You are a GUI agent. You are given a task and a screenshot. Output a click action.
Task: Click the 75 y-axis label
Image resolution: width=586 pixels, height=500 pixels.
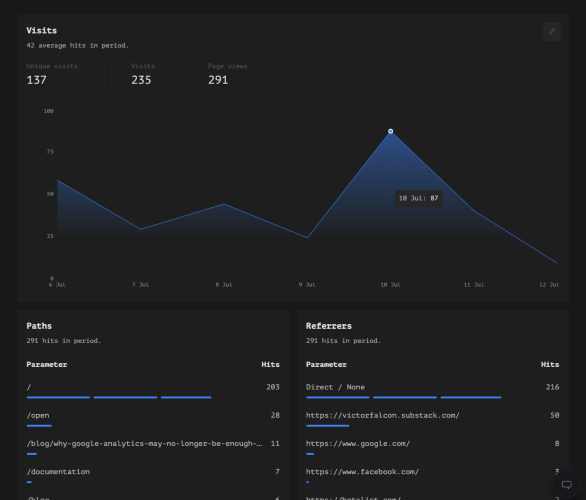tap(50, 151)
